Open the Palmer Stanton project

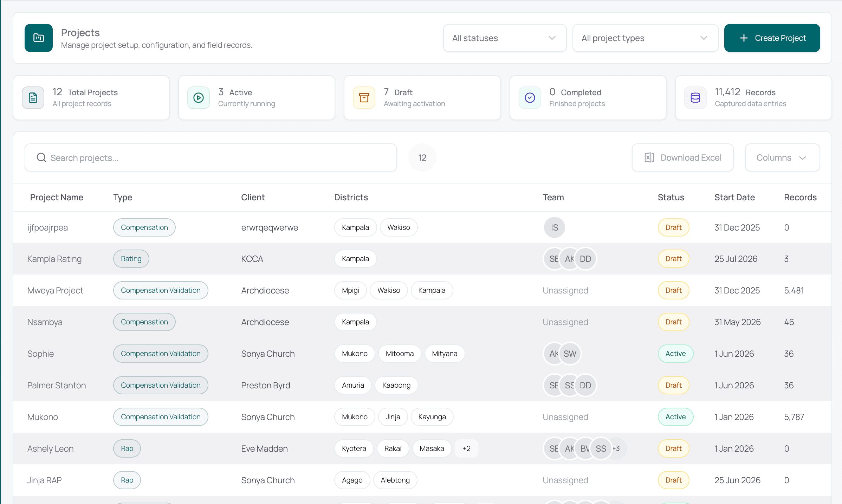57,385
